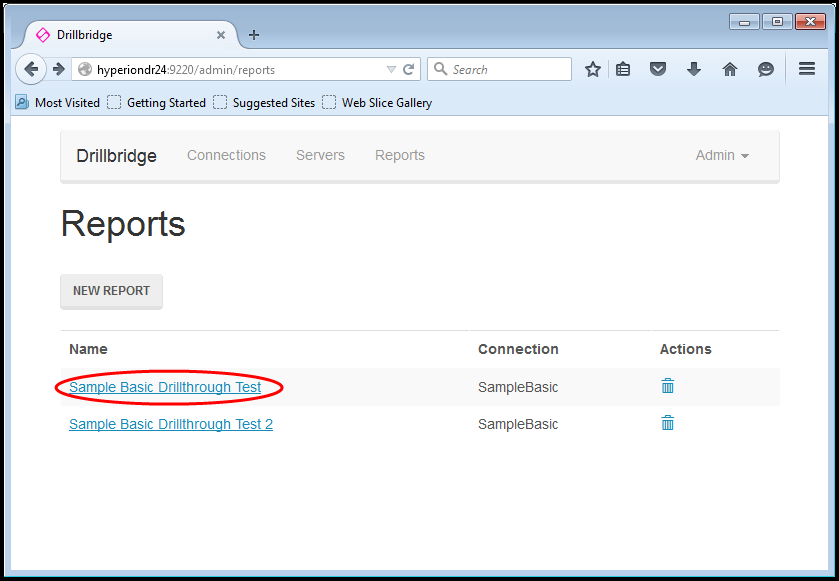Image resolution: width=839 pixels, height=581 pixels.
Task: Maximize the Firefox window
Action: (x=777, y=22)
